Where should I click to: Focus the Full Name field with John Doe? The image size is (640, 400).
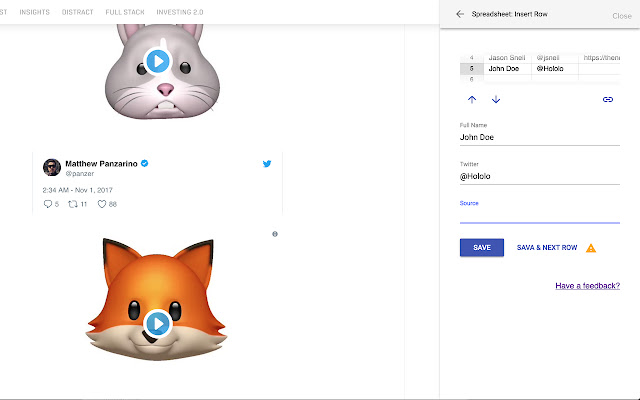[x=540, y=138]
